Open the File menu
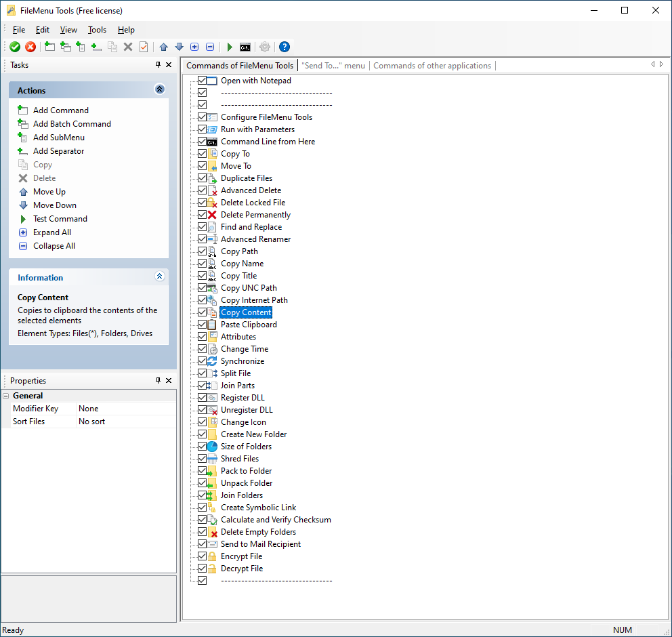The height and width of the screenshot is (637, 672). (19, 30)
